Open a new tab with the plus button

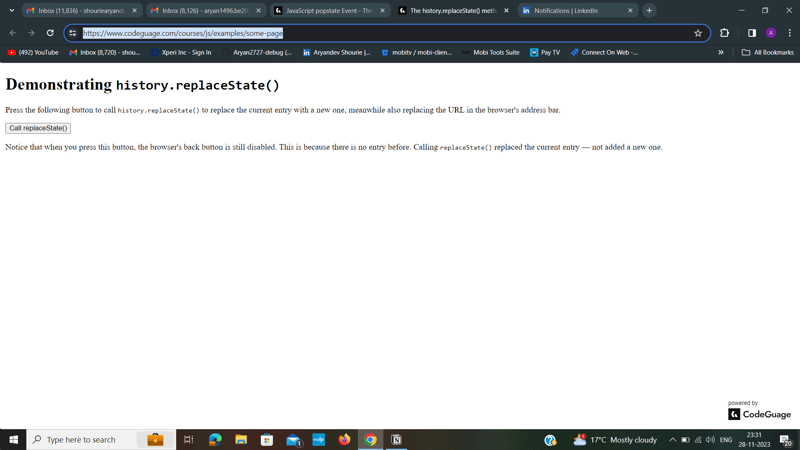click(x=649, y=10)
